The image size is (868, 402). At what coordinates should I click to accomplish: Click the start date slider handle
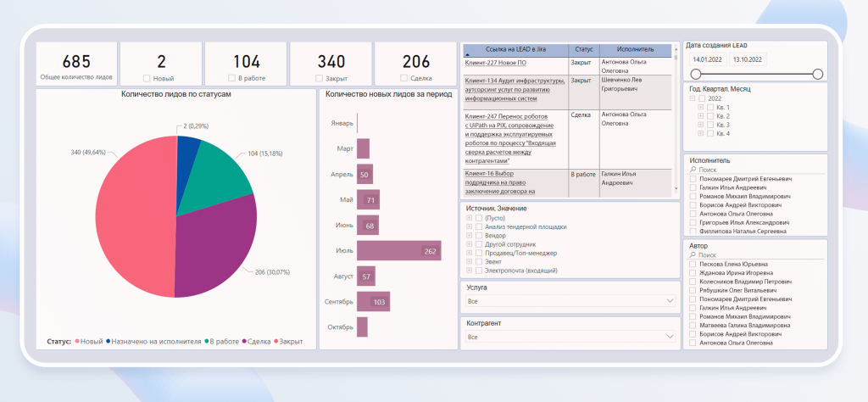[x=696, y=74]
